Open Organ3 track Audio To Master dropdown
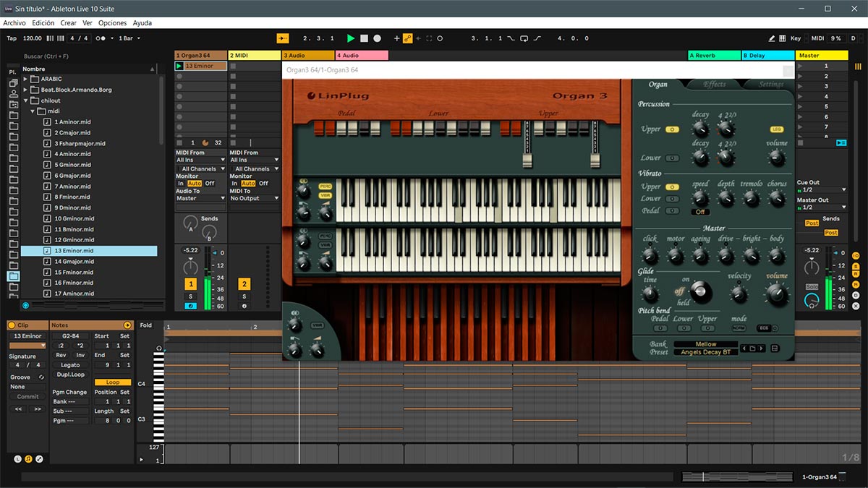Screen dimensions: 868x488 (x=200, y=198)
